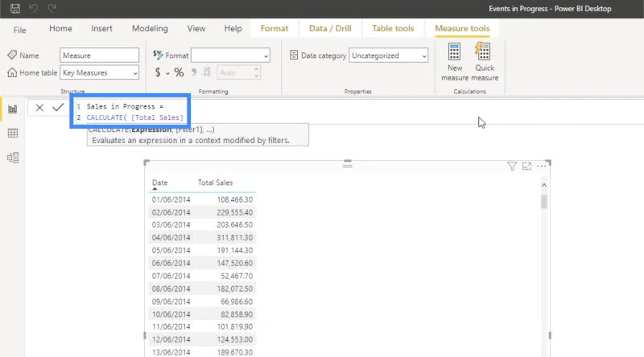Open the Data / Drill tab
644x357 pixels.
(330, 28)
